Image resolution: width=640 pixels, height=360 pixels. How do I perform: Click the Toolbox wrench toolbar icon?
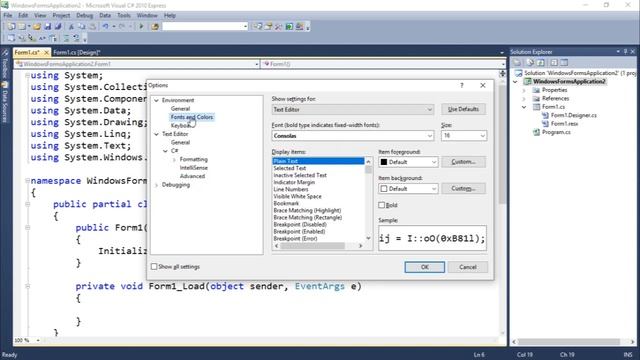coord(278,27)
